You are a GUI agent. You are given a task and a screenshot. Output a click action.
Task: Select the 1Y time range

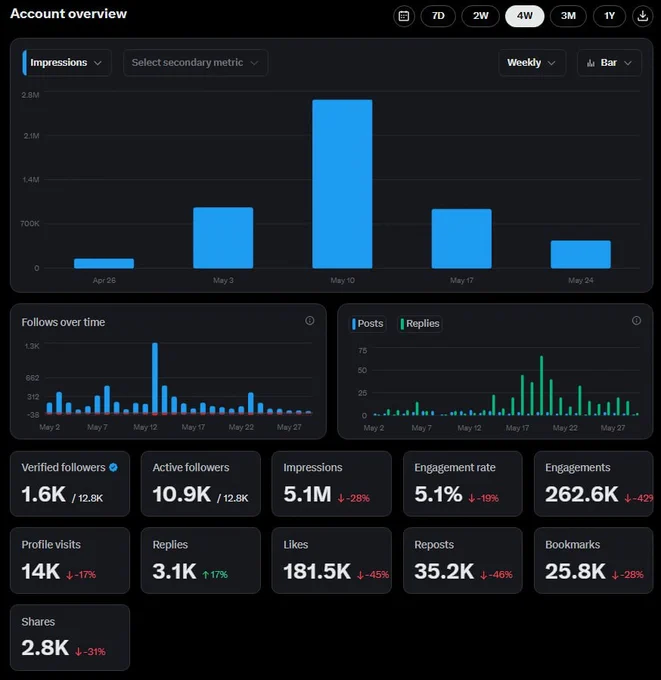(609, 16)
